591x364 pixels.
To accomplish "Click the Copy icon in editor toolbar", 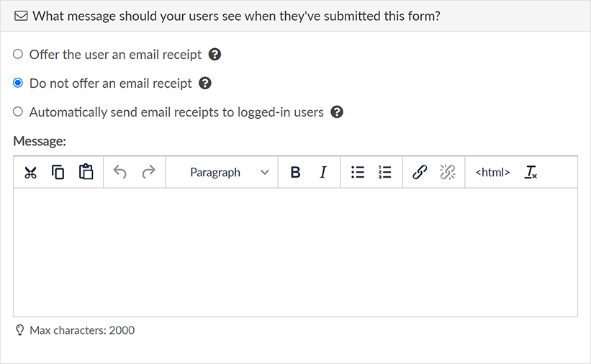I will (58, 173).
